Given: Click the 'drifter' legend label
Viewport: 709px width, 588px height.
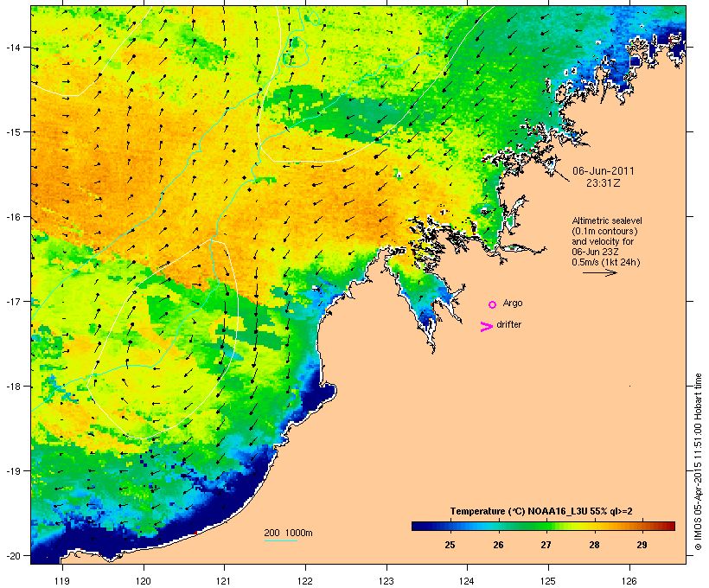Looking at the screenshot, I should (508, 324).
